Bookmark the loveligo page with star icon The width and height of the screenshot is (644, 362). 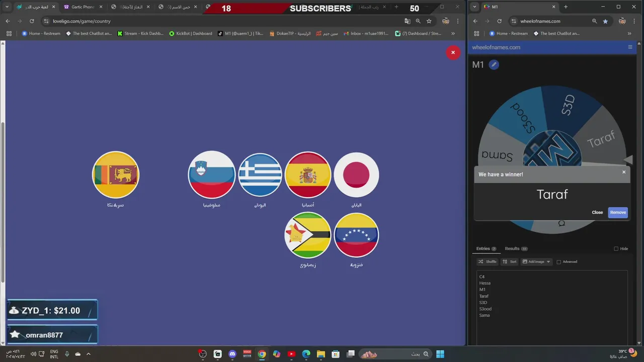[429, 21]
